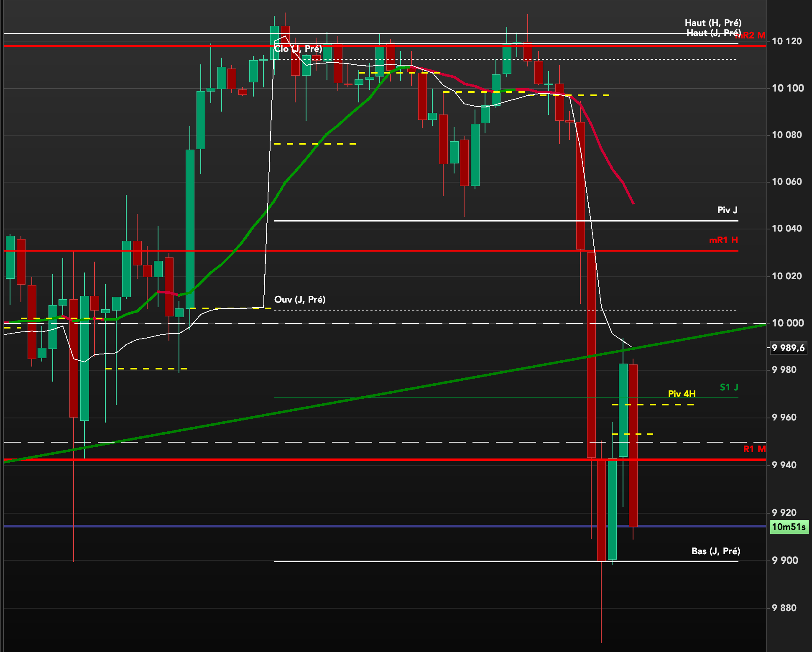Screen dimensions: 812x652
Task: Click the 10 120 price axis label
Action: tap(786, 41)
